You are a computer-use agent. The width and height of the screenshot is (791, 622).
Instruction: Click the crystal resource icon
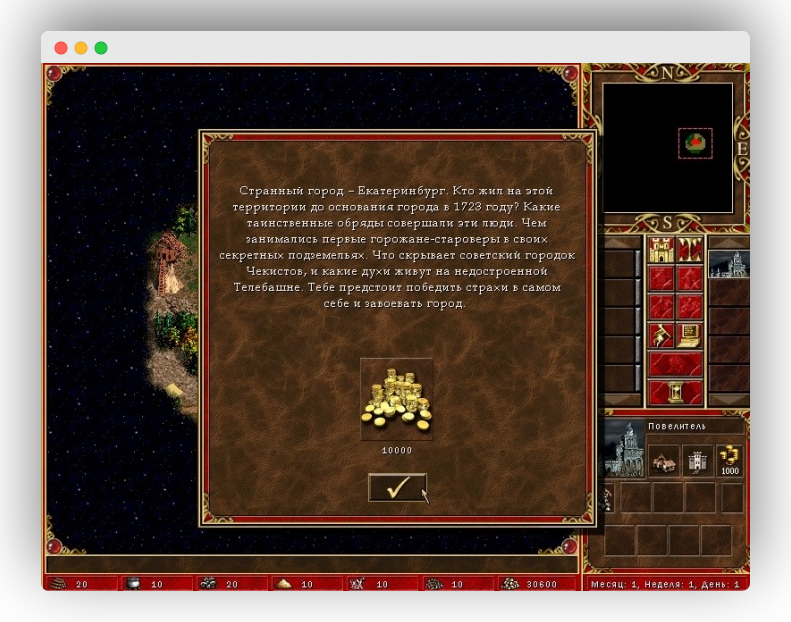point(357,584)
